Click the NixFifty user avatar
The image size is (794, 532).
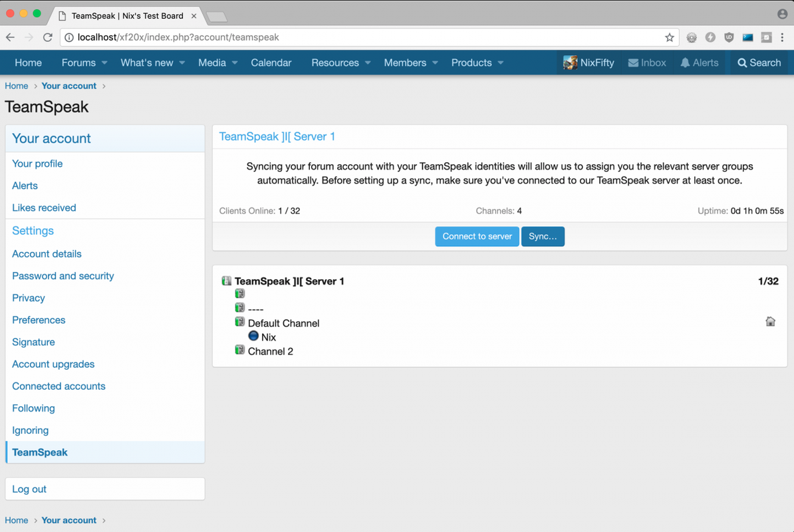(570, 63)
